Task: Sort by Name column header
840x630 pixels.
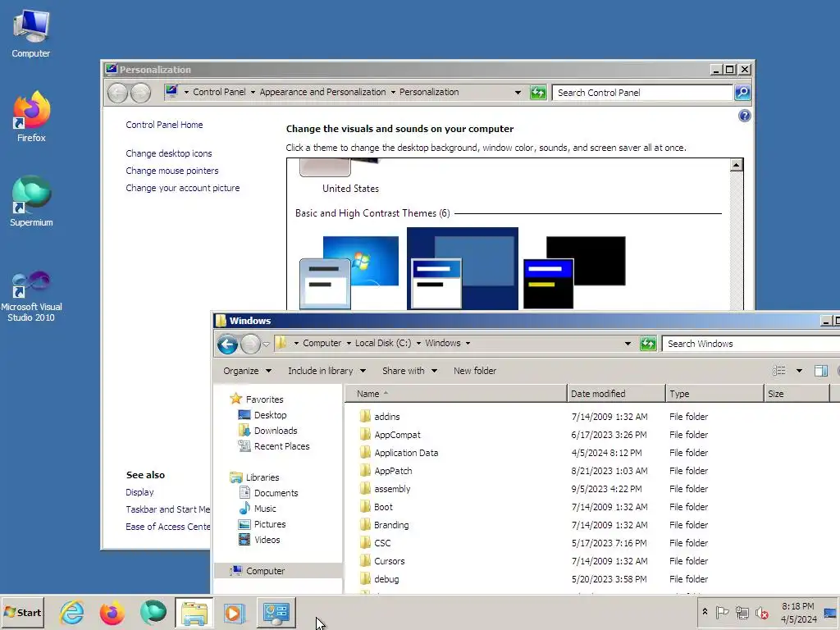Action: tap(455, 394)
